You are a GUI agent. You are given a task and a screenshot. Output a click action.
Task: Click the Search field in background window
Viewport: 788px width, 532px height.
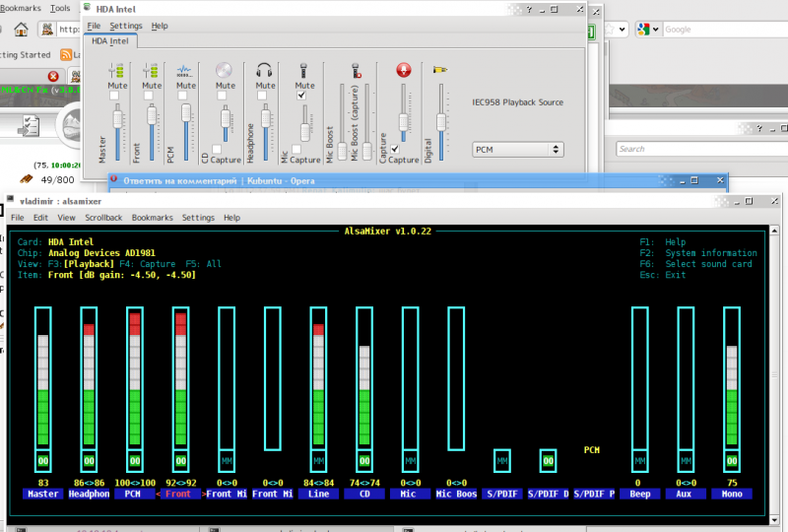point(702,149)
